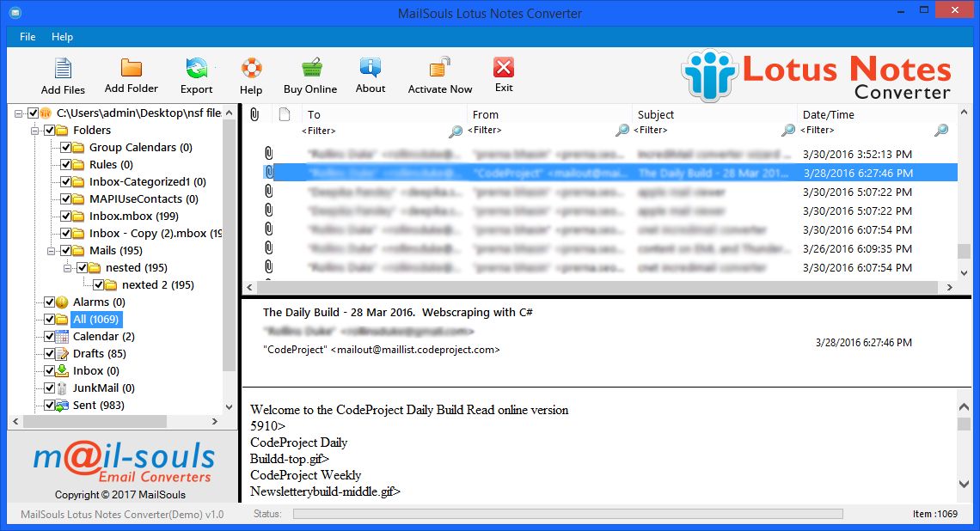
Task: Click the Activate Now padlock icon
Action: tap(439, 68)
